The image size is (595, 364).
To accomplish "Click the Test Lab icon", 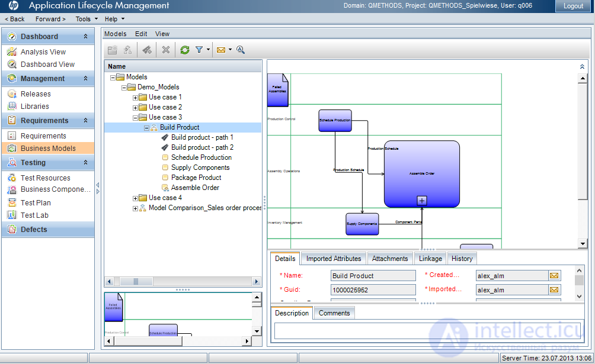I will [x=12, y=215].
